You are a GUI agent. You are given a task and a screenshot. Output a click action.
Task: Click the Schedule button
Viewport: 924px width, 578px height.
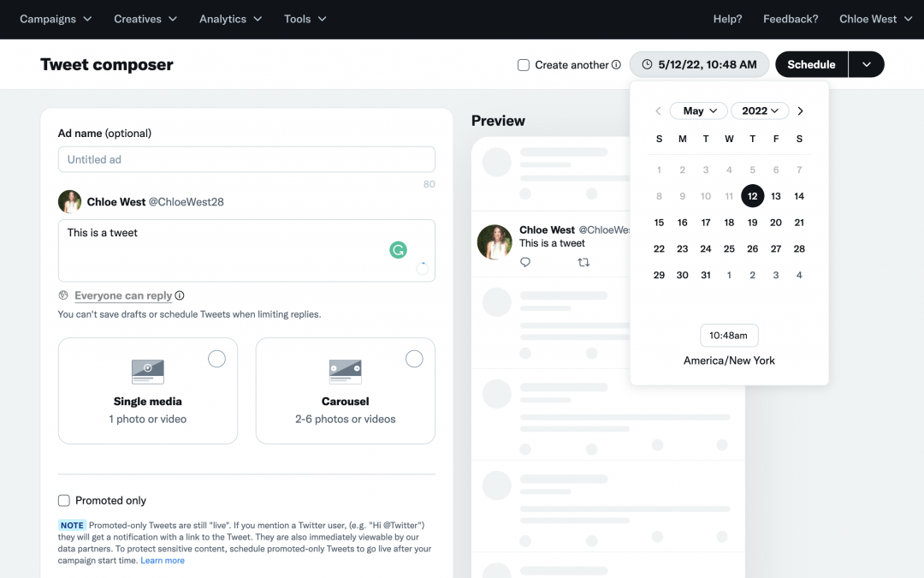click(x=811, y=64)
